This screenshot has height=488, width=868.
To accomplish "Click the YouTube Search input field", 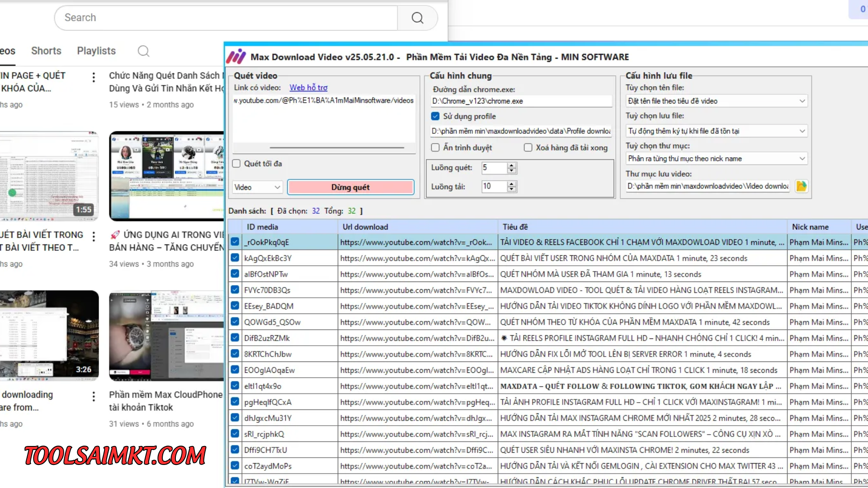I will 226,18.
